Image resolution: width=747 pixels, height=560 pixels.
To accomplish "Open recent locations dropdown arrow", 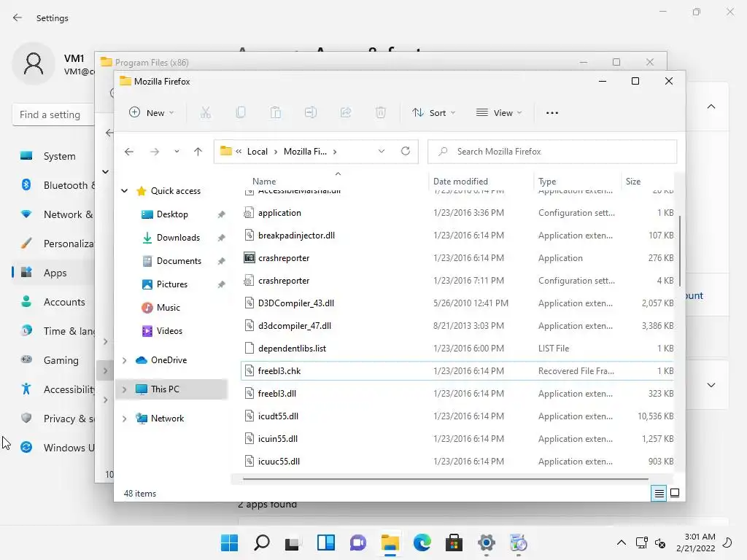I will tap(177, 152).
